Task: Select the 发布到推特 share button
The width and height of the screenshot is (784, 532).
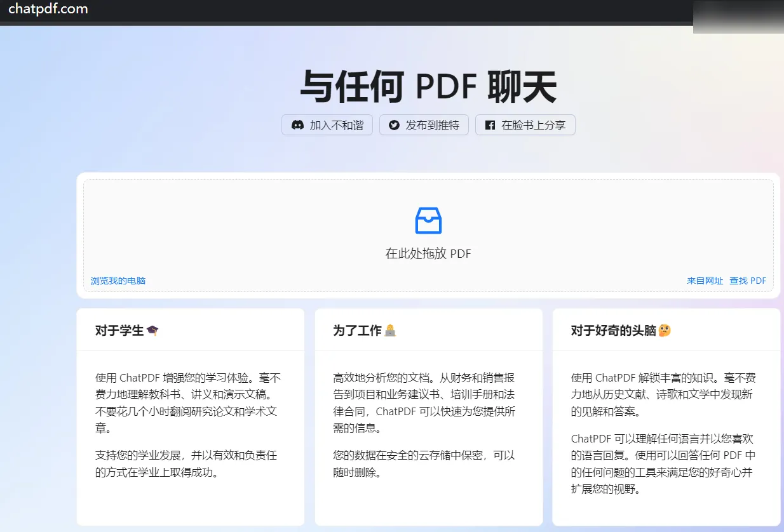Action: click(424, 125)
